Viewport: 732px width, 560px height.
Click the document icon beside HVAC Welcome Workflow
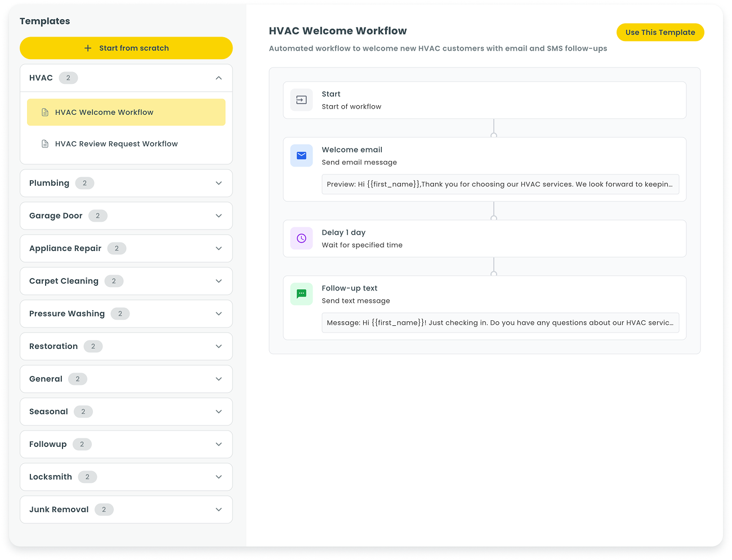pos(45,112)
